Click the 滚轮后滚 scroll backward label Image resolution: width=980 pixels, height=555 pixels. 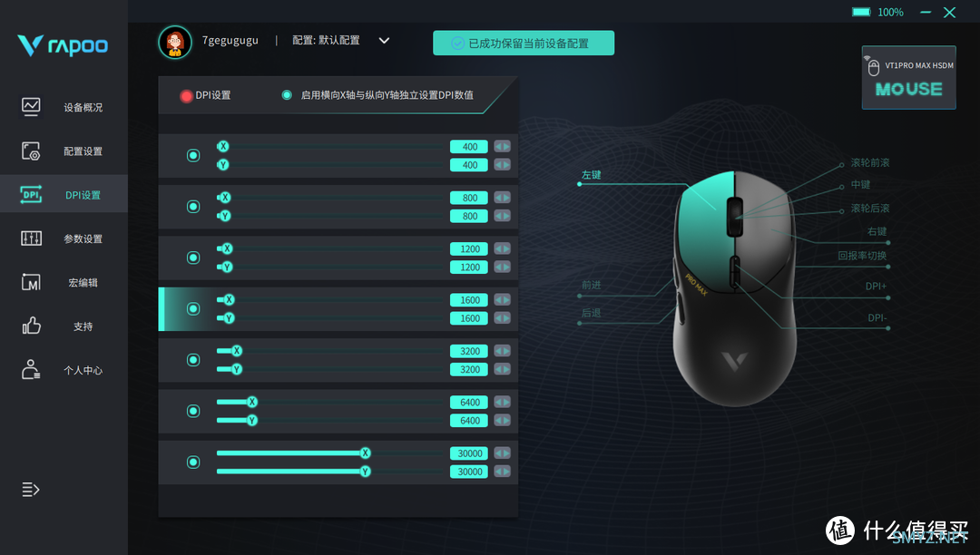870,209
